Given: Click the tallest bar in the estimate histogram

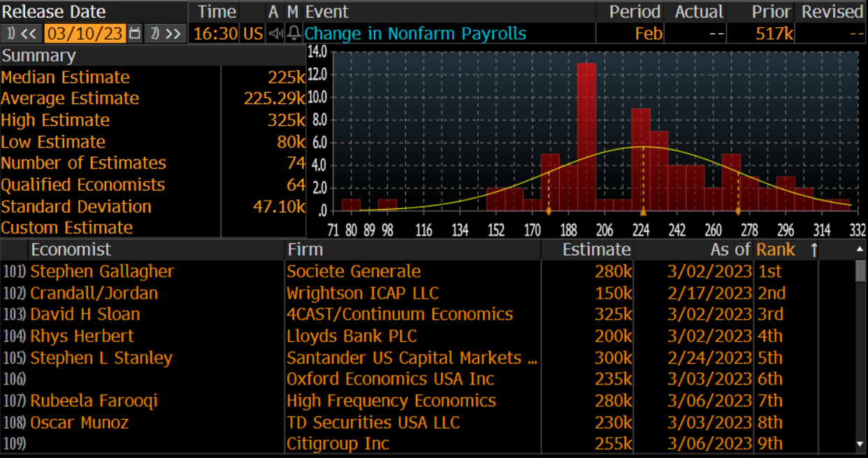Looking at the screenshot, I should tap(586, 137).
